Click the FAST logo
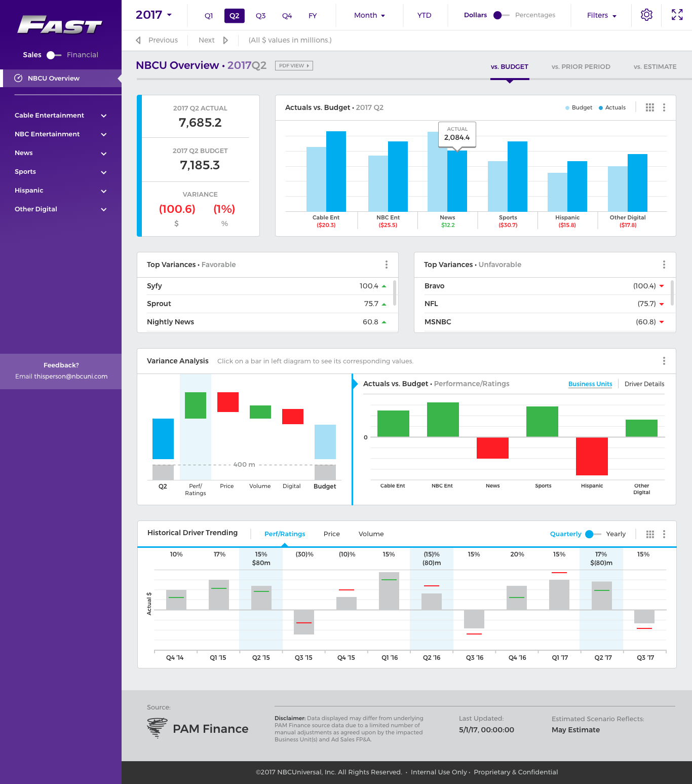This screenshot has width=692, height=784. tap(60, 25)
